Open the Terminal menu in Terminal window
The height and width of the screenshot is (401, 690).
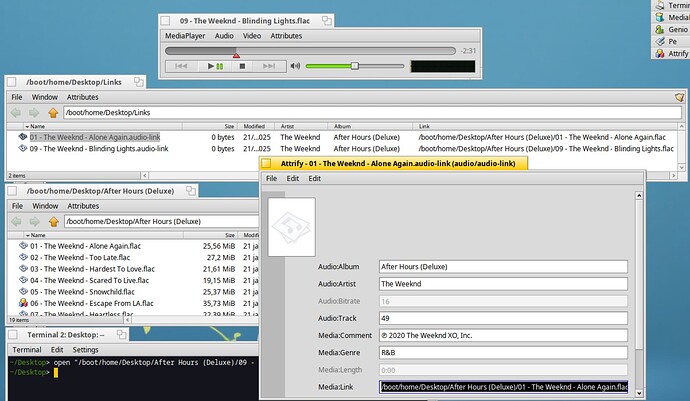(27, 349)
